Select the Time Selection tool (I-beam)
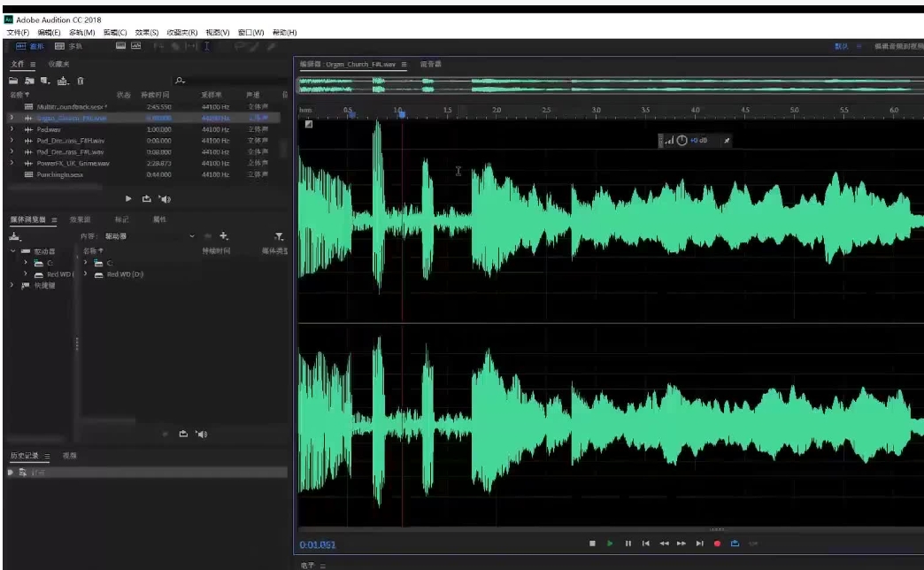 pos(207,46)
